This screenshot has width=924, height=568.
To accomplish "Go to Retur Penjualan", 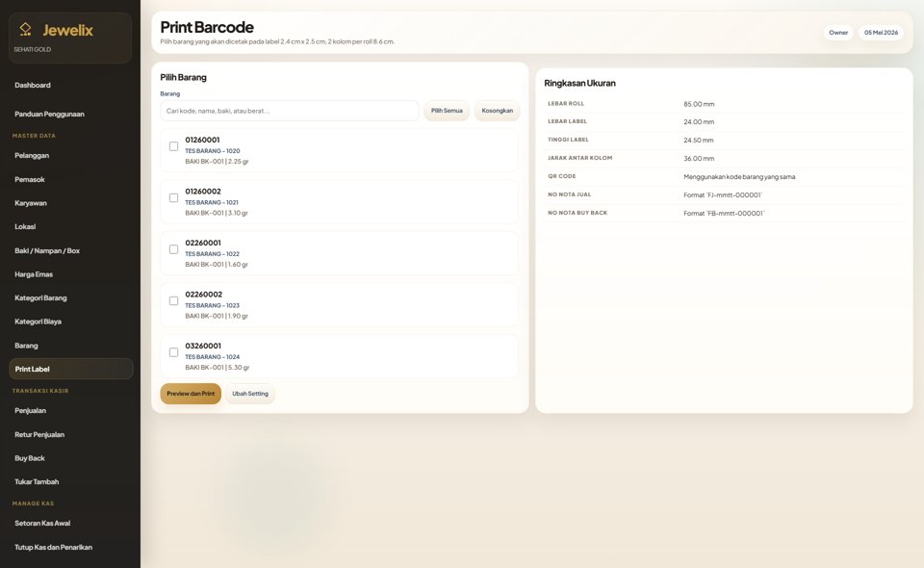I will coord(70,434).
